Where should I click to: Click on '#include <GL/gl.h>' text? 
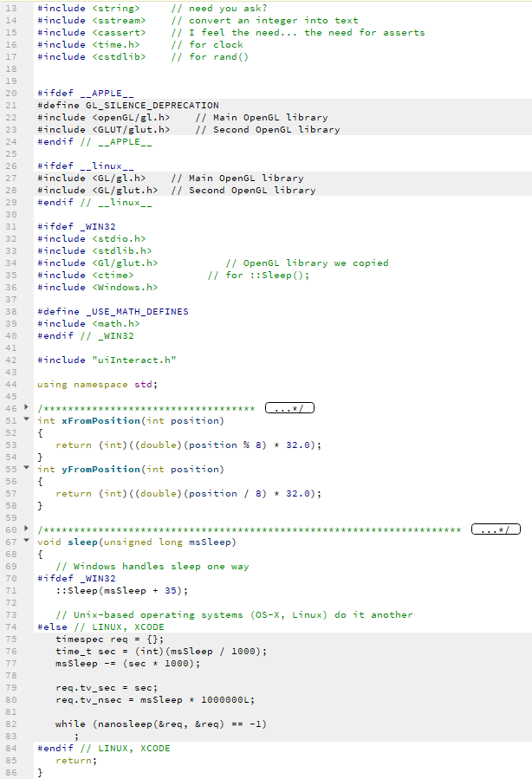point(91,179)
